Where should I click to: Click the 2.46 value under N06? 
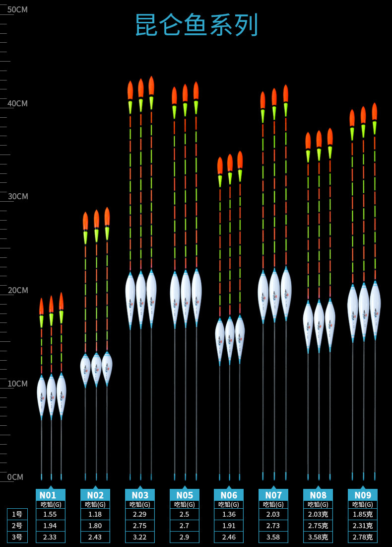229,537
